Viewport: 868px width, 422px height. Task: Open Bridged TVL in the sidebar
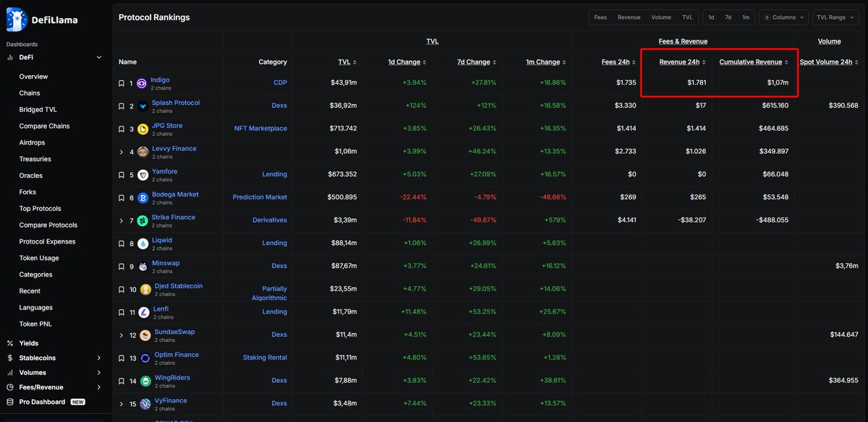coord(38,110)
